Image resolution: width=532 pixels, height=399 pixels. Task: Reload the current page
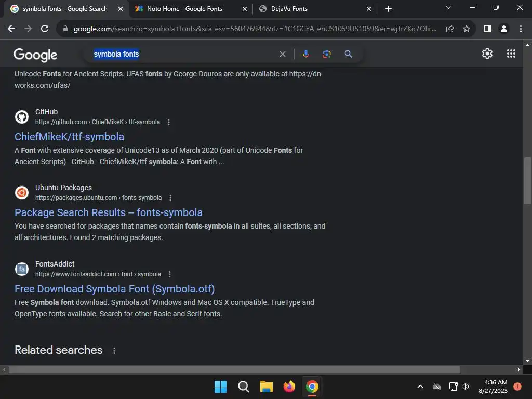click(45, 29)
